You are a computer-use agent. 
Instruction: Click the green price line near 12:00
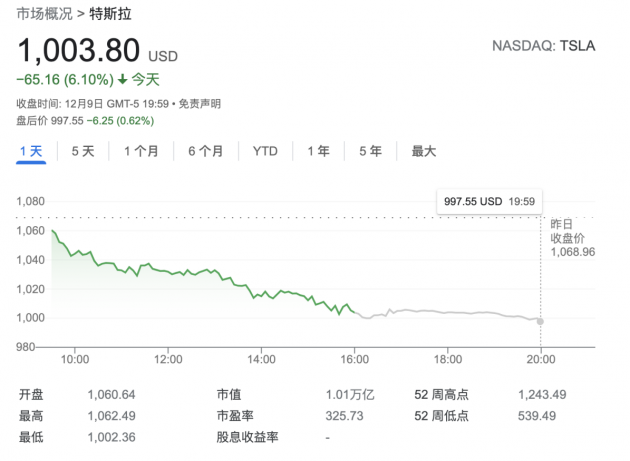tap(168, 270)
